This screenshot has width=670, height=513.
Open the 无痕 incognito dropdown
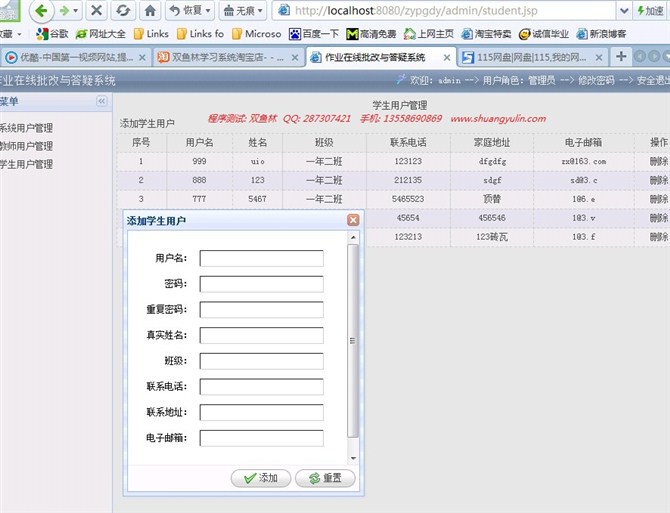click(x=243, y=10)
